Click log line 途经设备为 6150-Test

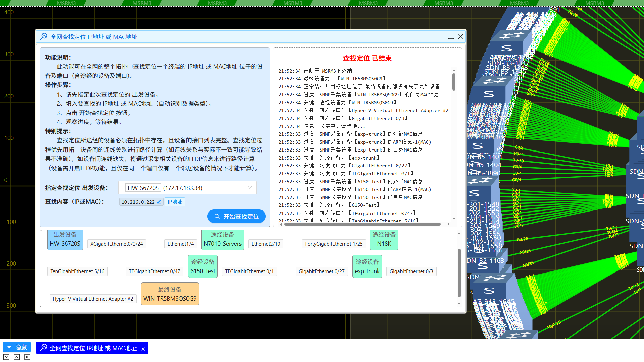329,205
